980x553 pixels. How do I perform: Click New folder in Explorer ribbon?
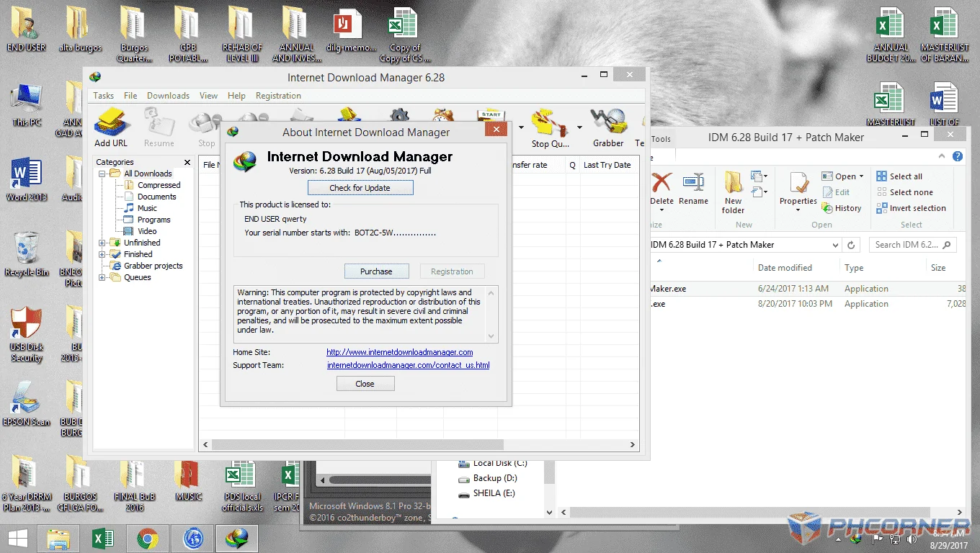tap(733, 192)
